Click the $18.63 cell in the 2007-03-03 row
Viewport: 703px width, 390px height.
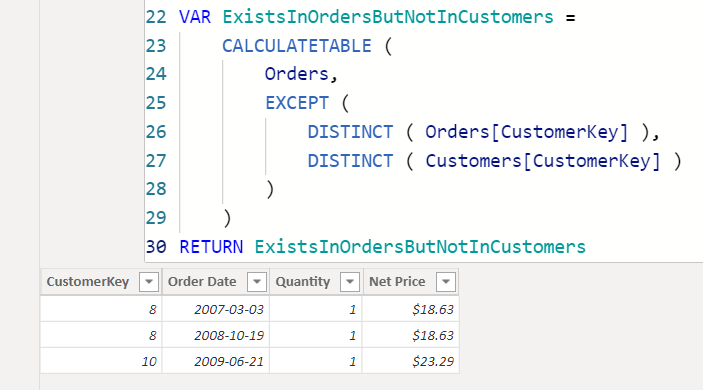coord(411,309)
